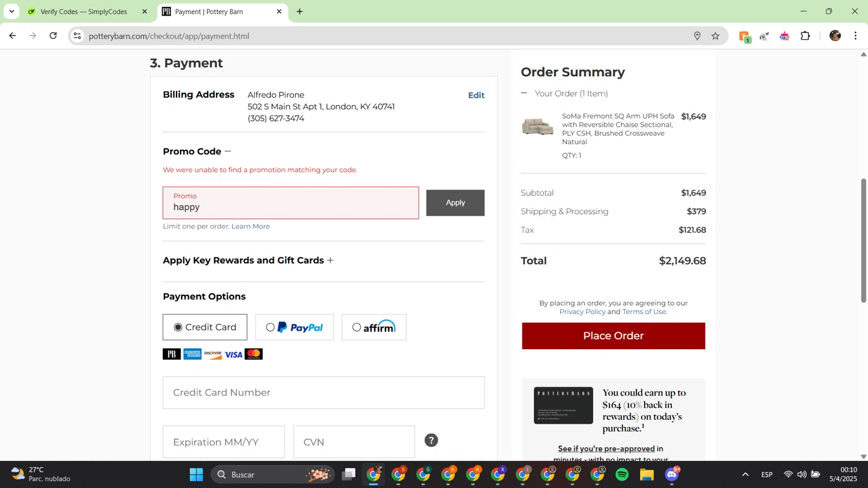Click the taskbar Buscar search box
The width and height of the screenshot is (868, 488).
coord(273,475)
